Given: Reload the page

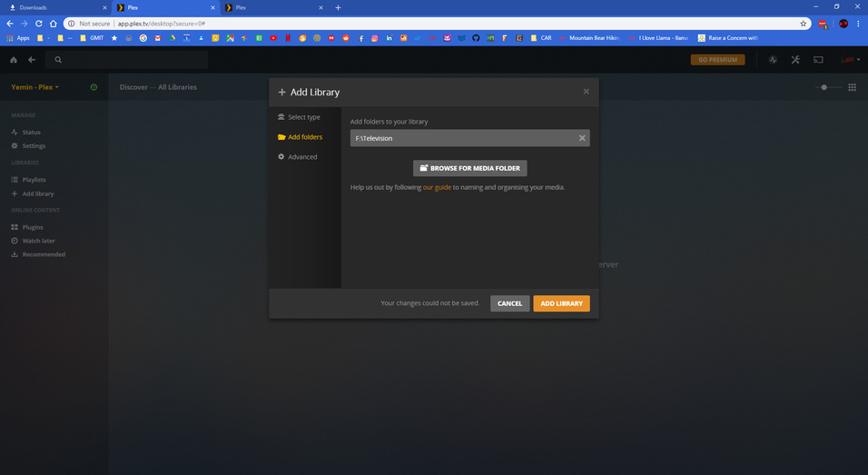Looking at the screenshot, I should [39, 24].
